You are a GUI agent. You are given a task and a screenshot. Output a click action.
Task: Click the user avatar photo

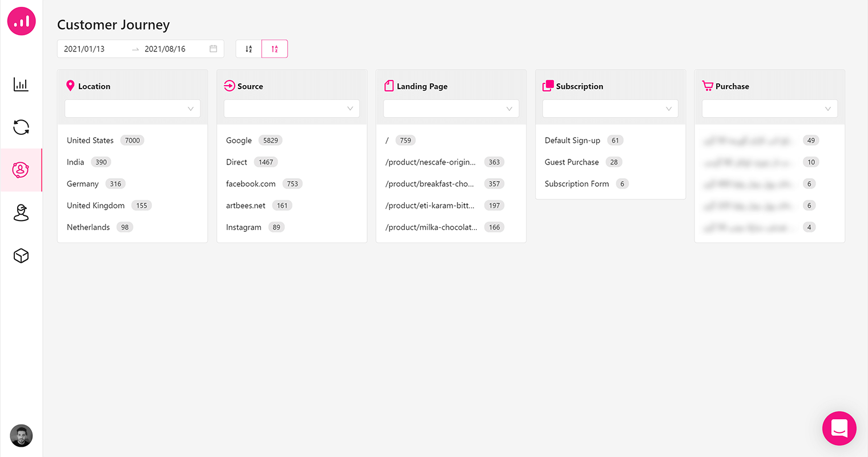[21, 436]
